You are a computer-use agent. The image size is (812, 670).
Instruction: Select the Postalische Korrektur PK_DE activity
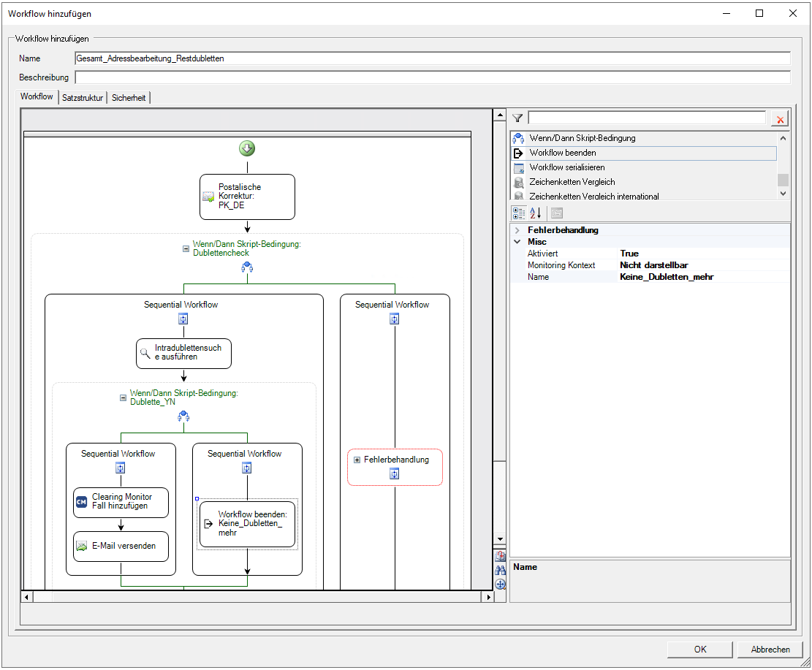point(247,197)
